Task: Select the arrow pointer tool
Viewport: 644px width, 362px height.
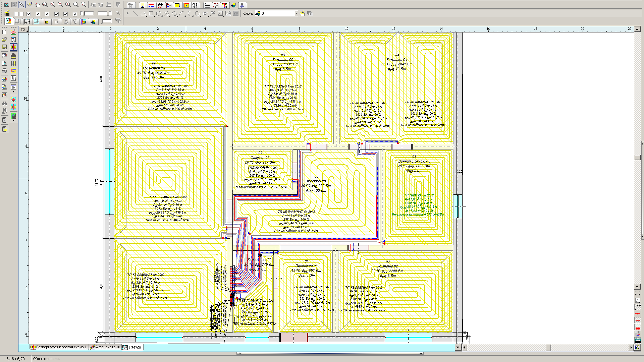Action: pos(22,5)
